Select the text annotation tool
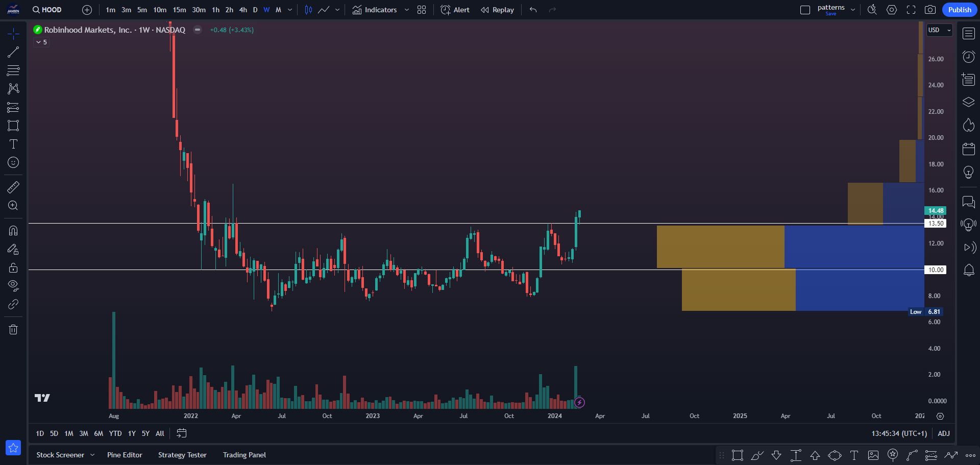This screenshot has width=980, height=465. (13, 144)
